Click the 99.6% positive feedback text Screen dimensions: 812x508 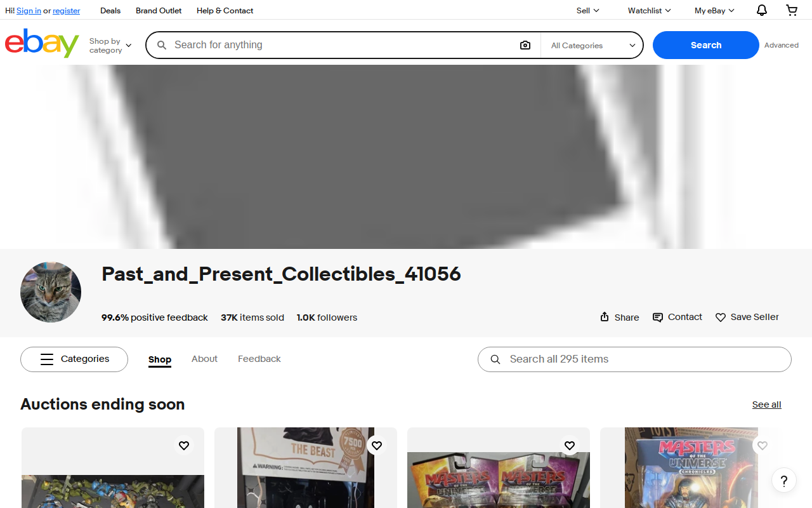(x=155, y=317)
